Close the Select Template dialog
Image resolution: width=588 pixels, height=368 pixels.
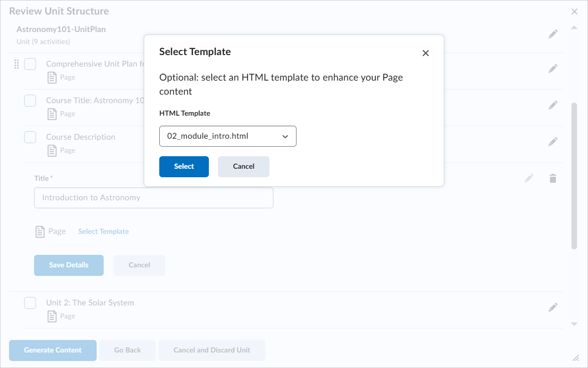[x=426, y=53]
